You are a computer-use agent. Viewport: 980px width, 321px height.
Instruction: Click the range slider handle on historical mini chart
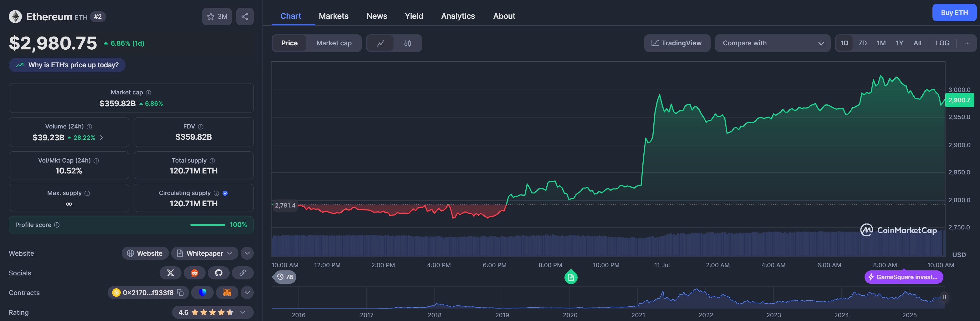[944, 298]
